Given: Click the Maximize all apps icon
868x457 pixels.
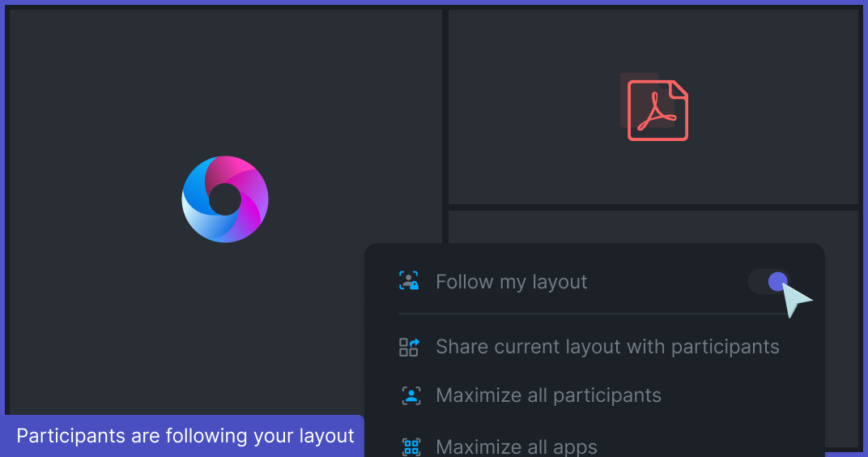Looking at the screenshot, I should [x=411, y=446].
